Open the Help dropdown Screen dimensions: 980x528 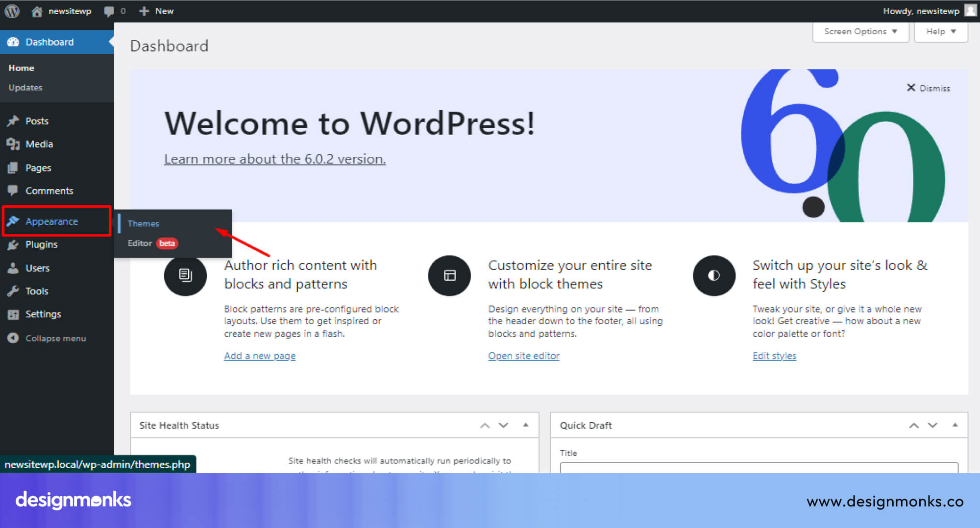[x=941, y=31]
